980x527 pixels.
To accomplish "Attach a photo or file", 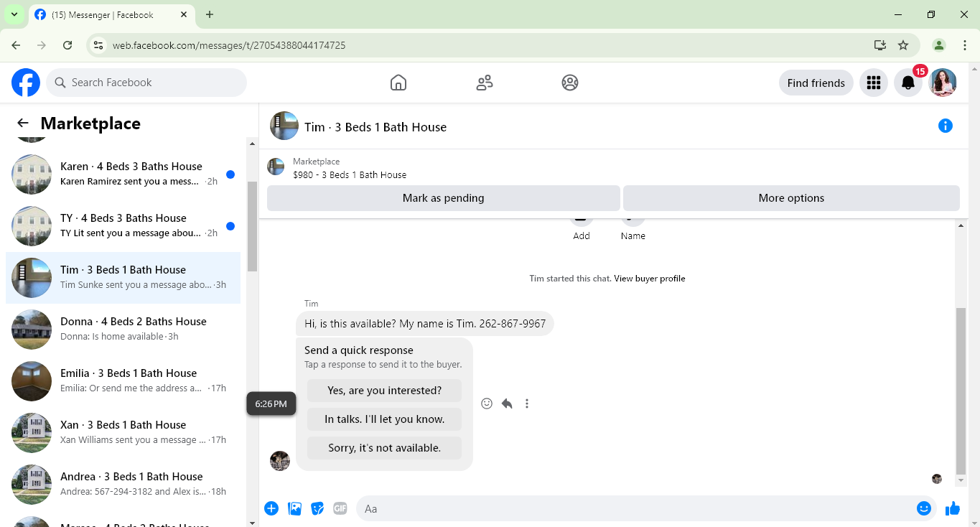I will click(294, 508).
